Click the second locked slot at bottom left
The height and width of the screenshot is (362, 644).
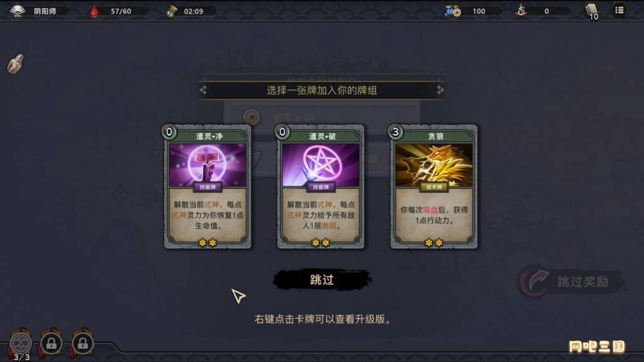[82, 343]
